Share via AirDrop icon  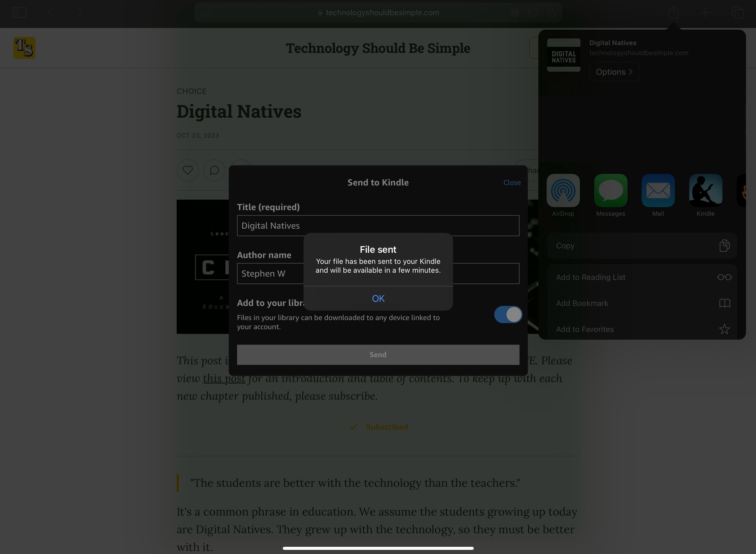click(x=563, y=190)
